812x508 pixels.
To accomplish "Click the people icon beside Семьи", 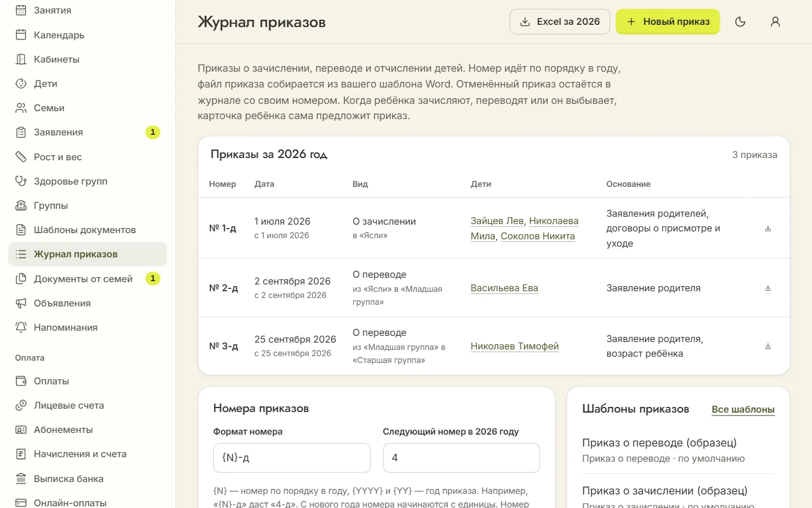I will click(21, 108).
